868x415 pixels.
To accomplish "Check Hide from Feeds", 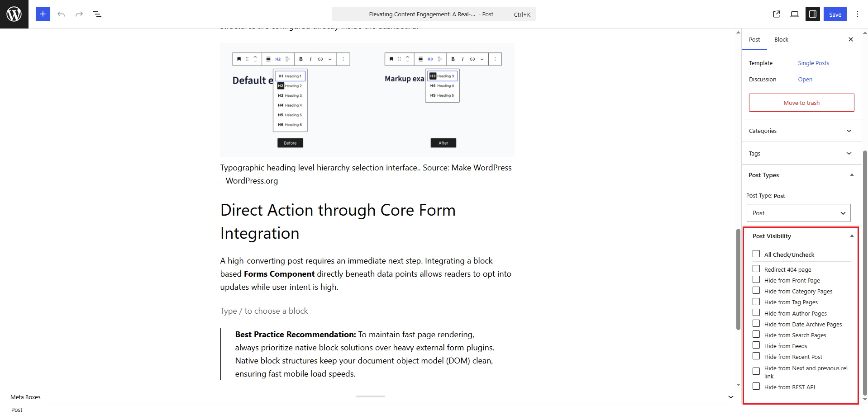I will [756, 345].
